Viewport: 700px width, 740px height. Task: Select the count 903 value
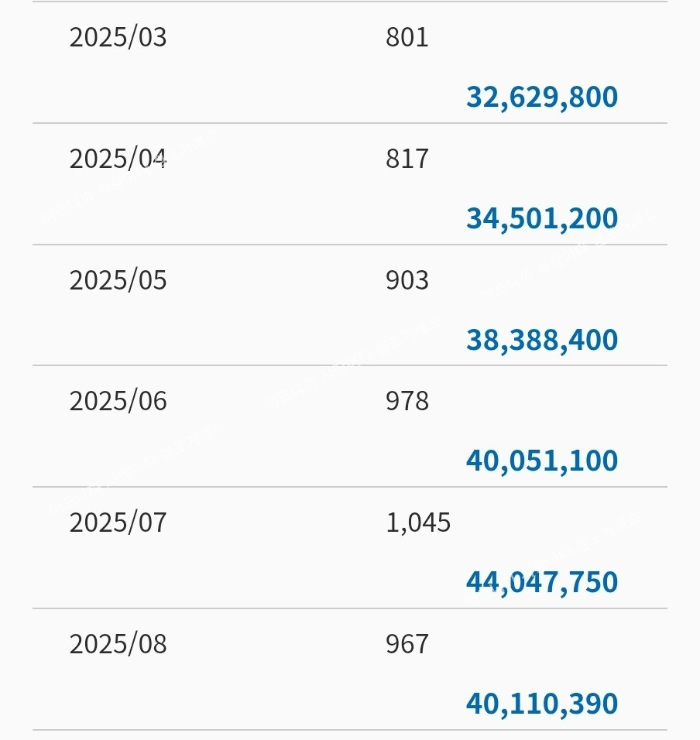click(407, 280)
